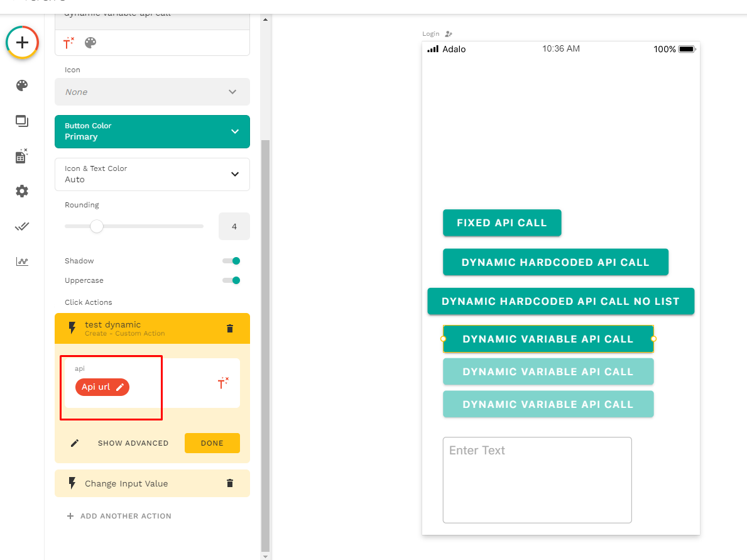
Task: Click the Rounding slider handle
Action: (97, 226)
